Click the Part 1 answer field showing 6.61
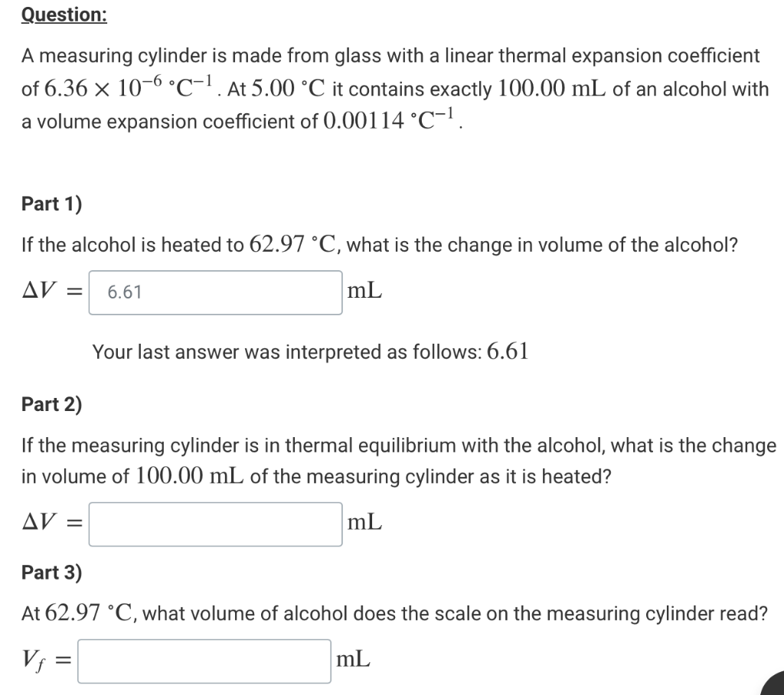Viewport: 784px width, 695px height. (x=214, y=292)
